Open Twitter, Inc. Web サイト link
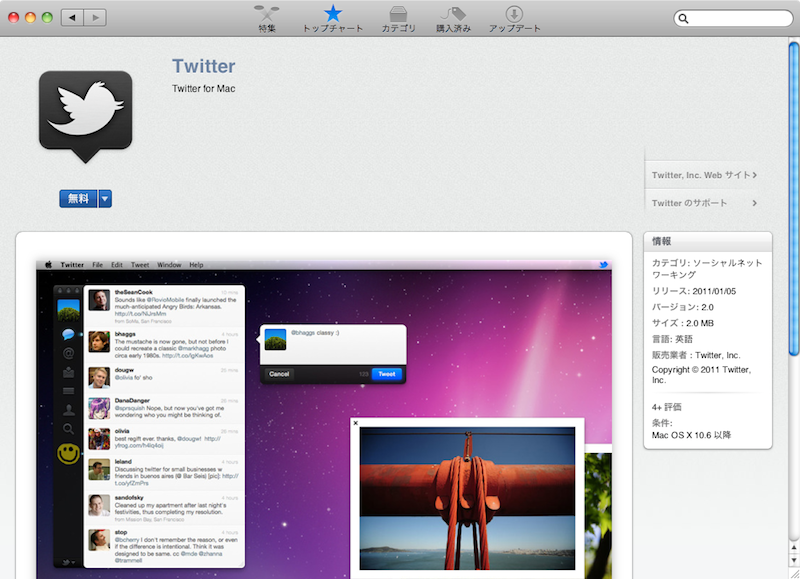This screenshot has width=800, height=579. coord(704,175)
